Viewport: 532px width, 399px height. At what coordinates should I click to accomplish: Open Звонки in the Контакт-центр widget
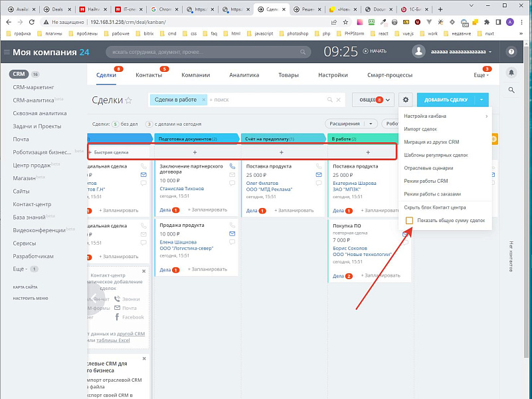click(x=131, y=299)
